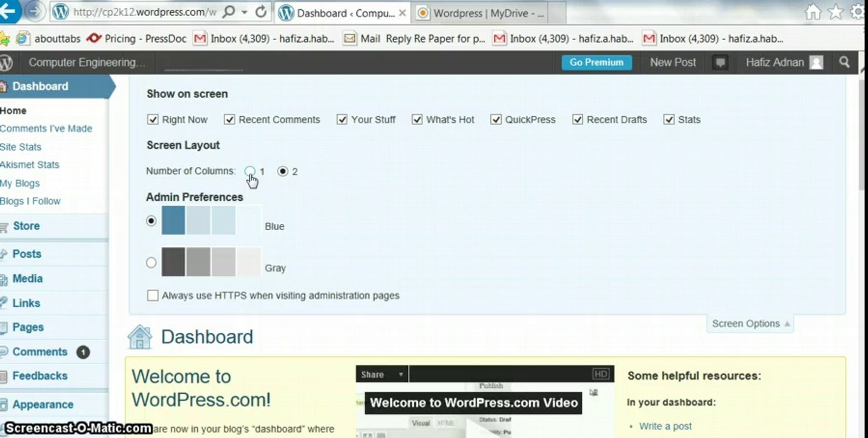Uncheck the Recent Comments checkbox
This screenshot has width=868, height=438.
point(229,119)
